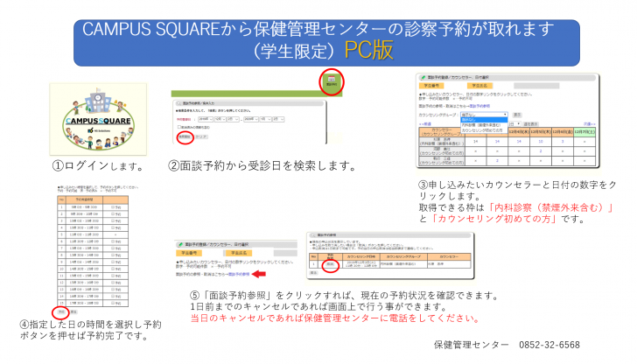Click the 戻る button beside the 予約 submit button
637x364 pixels.
point(73,311)
